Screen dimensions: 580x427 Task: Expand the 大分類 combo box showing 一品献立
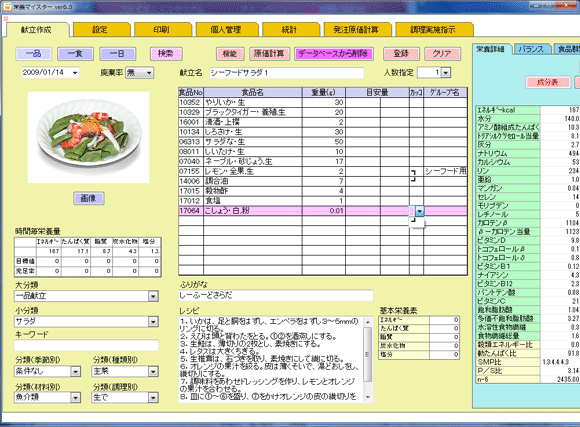click(x=153, y=296)
